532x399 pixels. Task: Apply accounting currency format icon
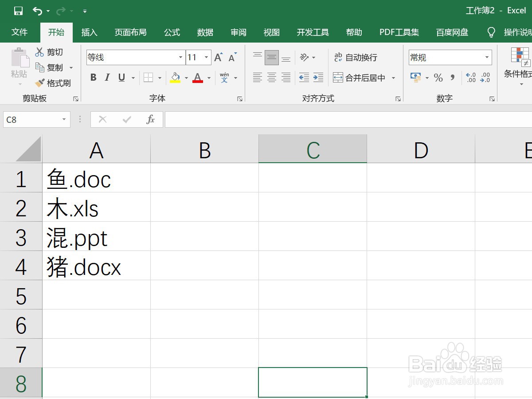coord(415,78)
